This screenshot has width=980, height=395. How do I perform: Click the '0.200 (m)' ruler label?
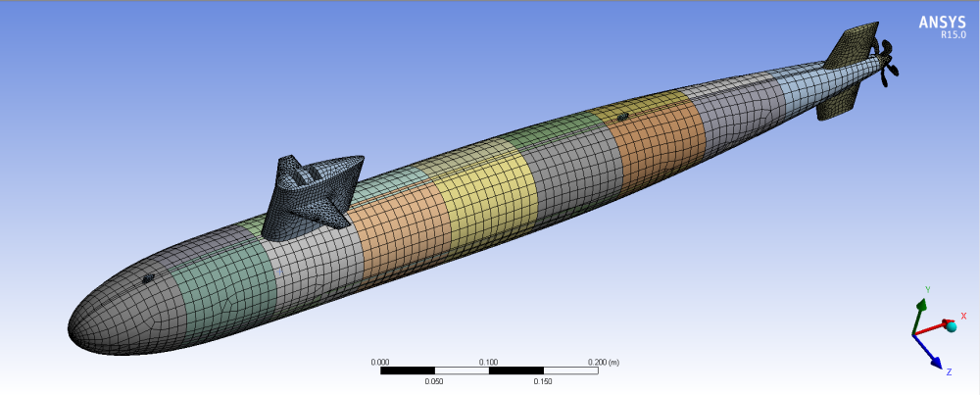click(x=602, y=362)
